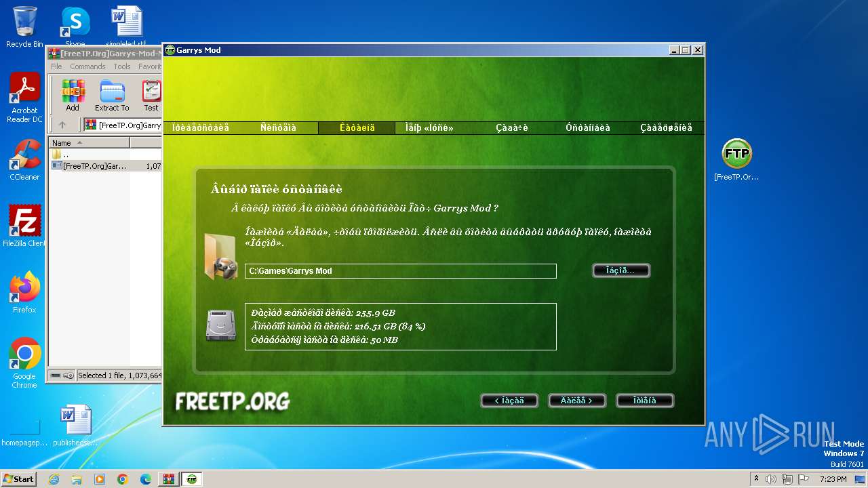The image size is (868, 488).
Task: Open Windows Media Player from taskbar
Action: (100, 479)
